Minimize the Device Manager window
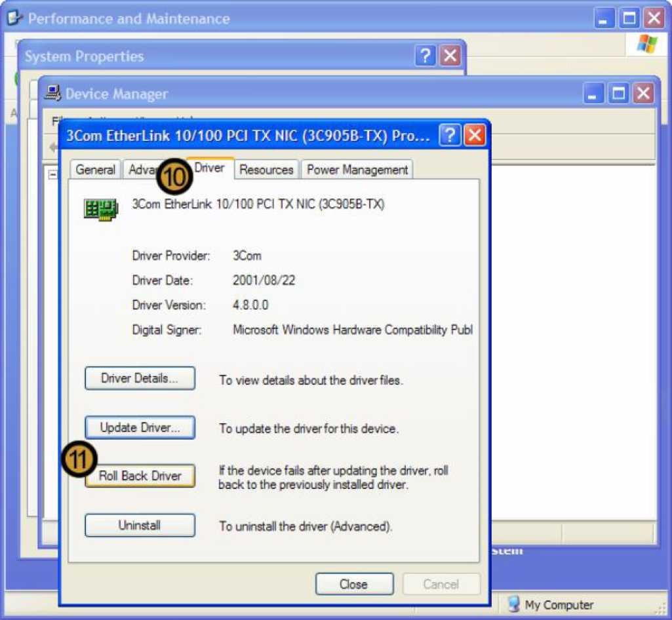 [x=593, y=93]
